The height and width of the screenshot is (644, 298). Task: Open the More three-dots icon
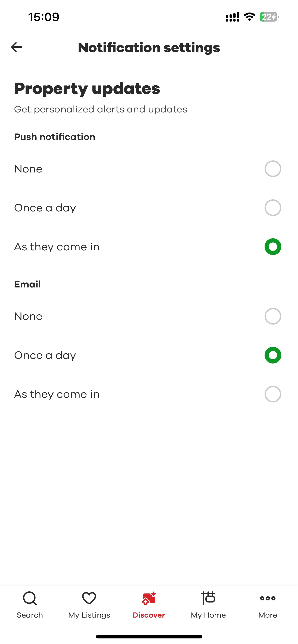coord(268,598)
